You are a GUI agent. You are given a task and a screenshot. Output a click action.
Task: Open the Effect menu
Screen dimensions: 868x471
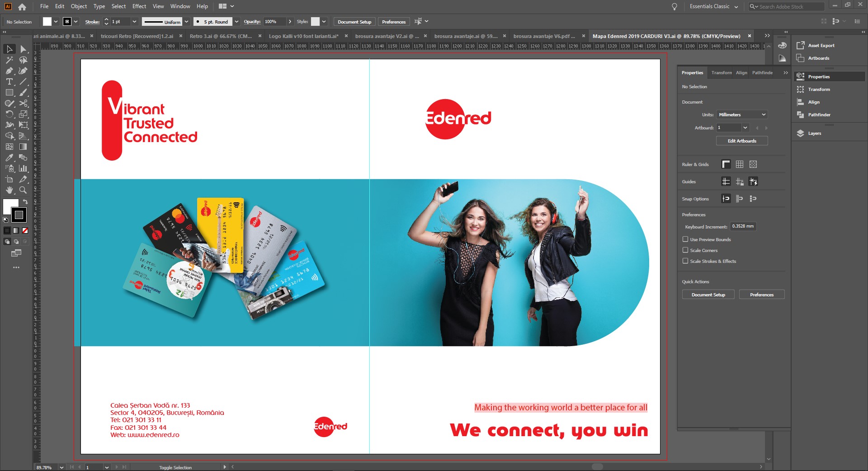pos(139,6)
